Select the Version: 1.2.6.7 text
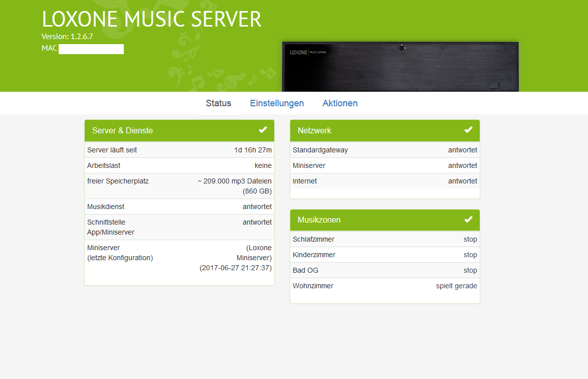 click(67, 37)
